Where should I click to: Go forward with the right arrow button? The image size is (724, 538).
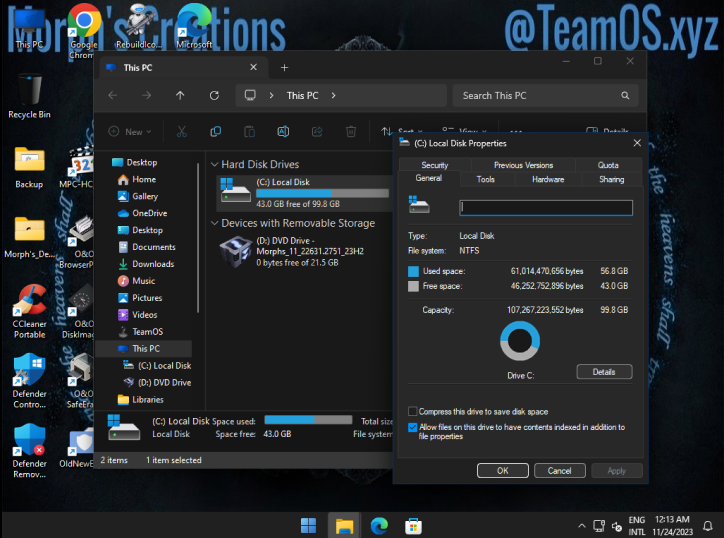click(146, 96)
